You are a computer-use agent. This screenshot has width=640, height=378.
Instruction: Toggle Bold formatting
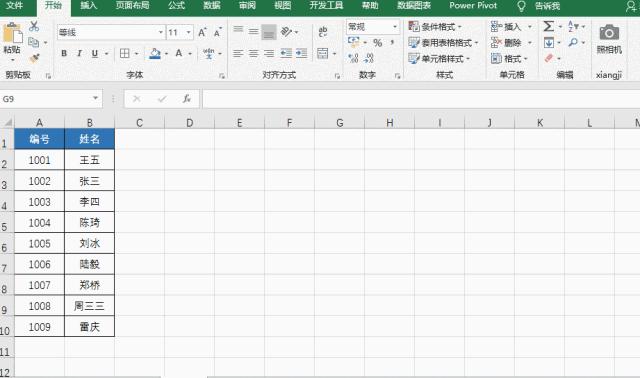click(64, 53)
